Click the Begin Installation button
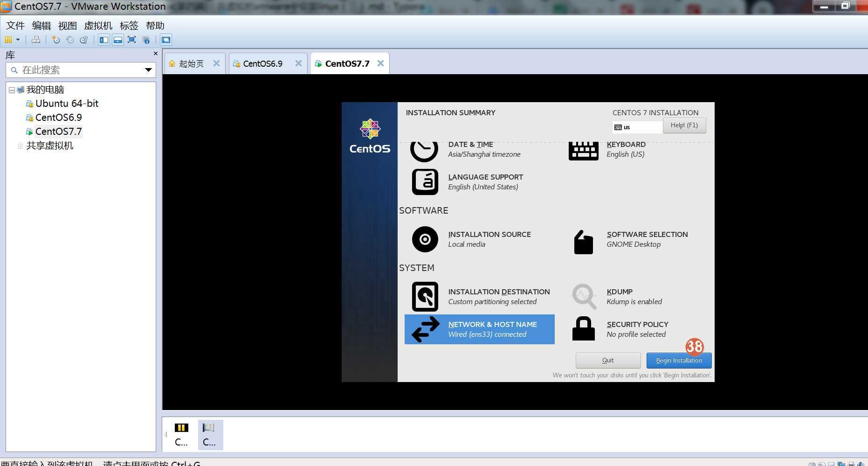Viewport: 868px width, 466px height. [679, 360]
